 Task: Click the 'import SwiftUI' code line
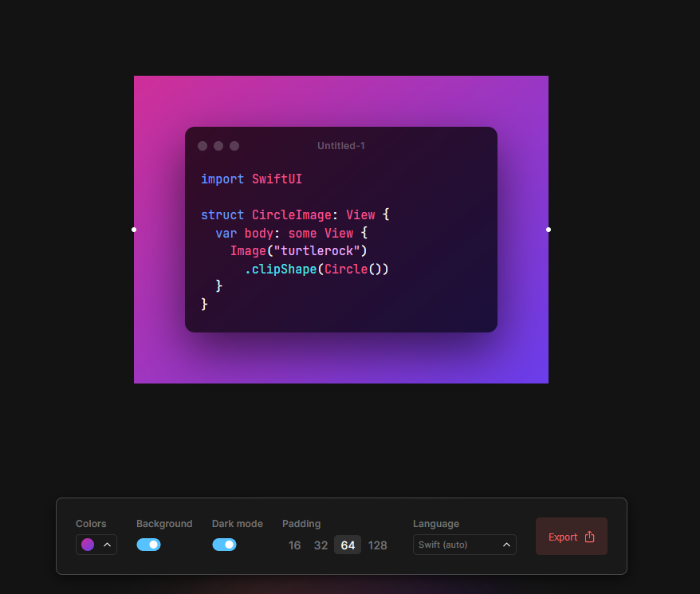click(251, 179)
